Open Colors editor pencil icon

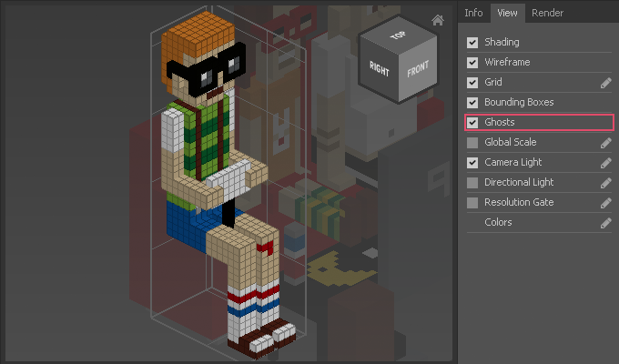(605, 223)
